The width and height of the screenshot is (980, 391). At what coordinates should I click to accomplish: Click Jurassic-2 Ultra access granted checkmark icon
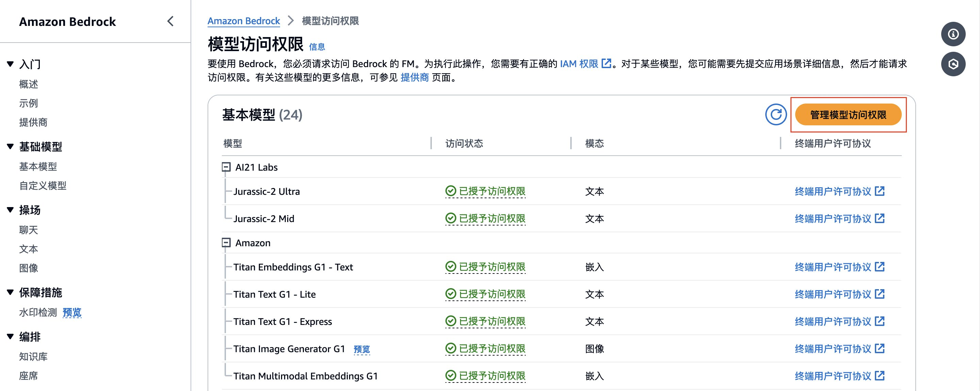pos(451,191)
